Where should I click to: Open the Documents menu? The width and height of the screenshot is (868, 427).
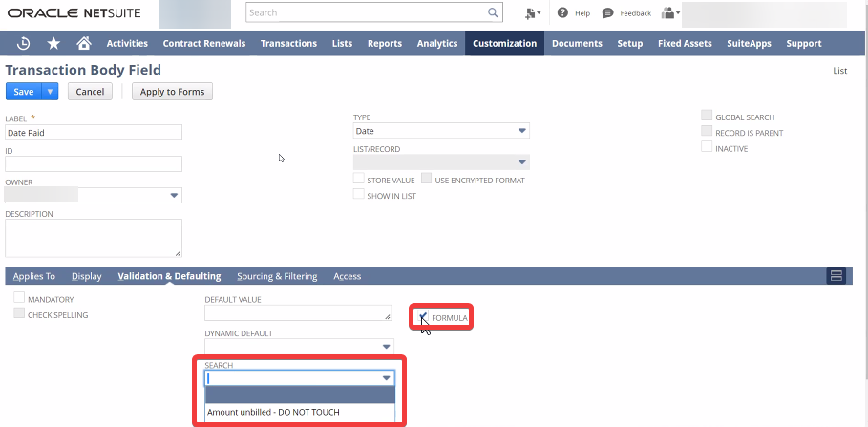coord(577,43)
